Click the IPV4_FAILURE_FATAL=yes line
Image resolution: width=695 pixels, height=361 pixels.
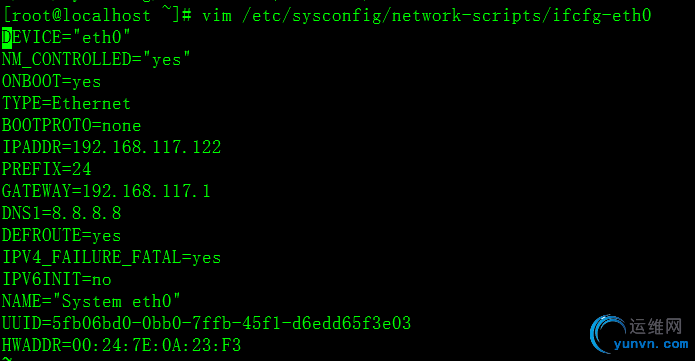[x=111, y=257]
